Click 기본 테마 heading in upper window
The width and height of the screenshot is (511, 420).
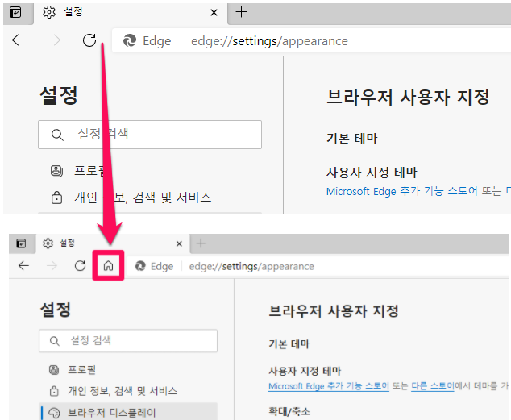pos(352,139)
